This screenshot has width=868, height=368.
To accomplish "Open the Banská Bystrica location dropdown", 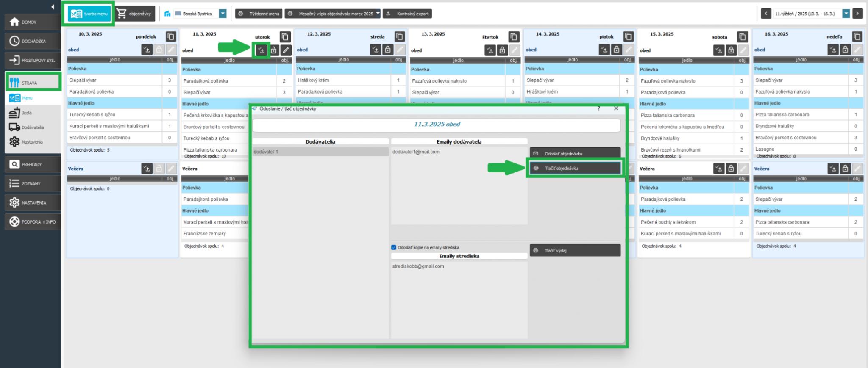I will 223,14.
